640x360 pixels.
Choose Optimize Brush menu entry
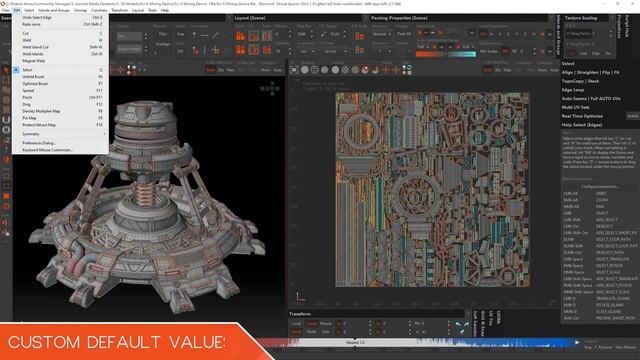coord(60,84)
